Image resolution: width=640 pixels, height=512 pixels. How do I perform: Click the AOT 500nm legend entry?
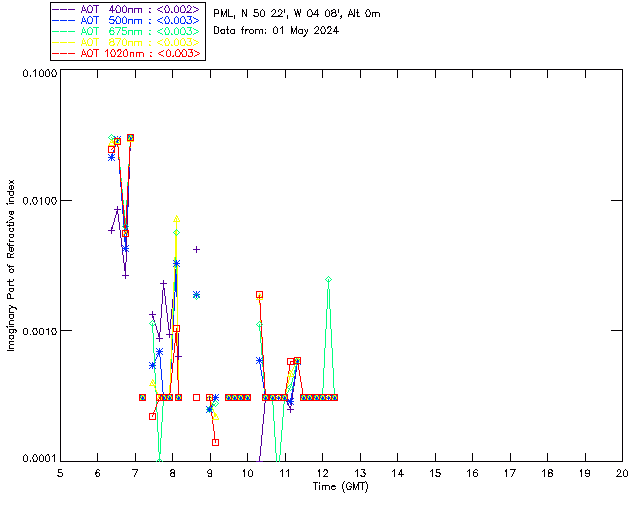point(126,20)
